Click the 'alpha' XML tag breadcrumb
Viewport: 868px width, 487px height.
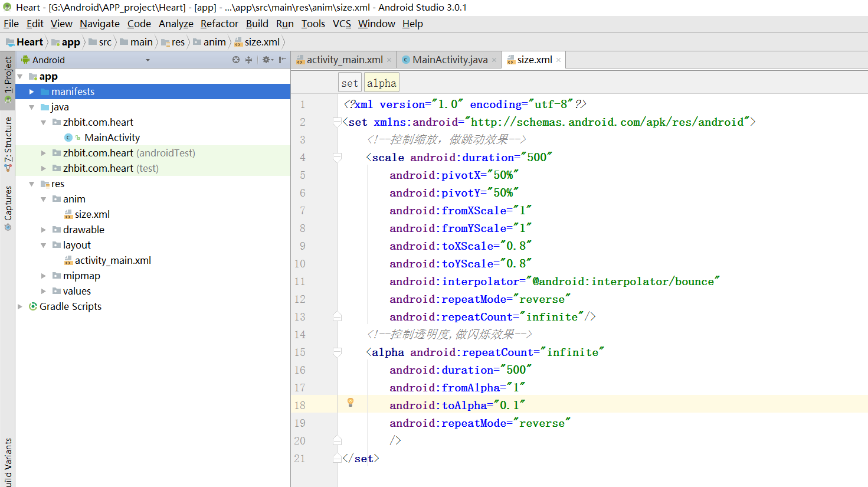pos(382,83)
